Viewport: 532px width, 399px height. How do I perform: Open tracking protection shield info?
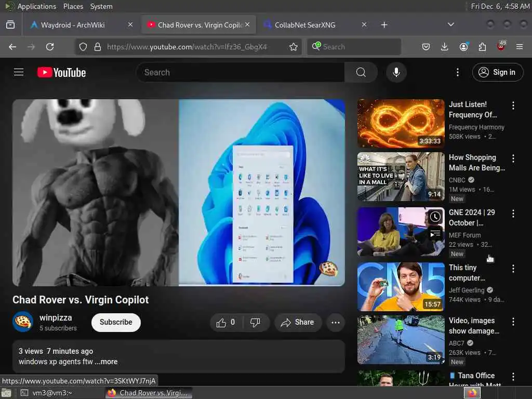(83, 47)
